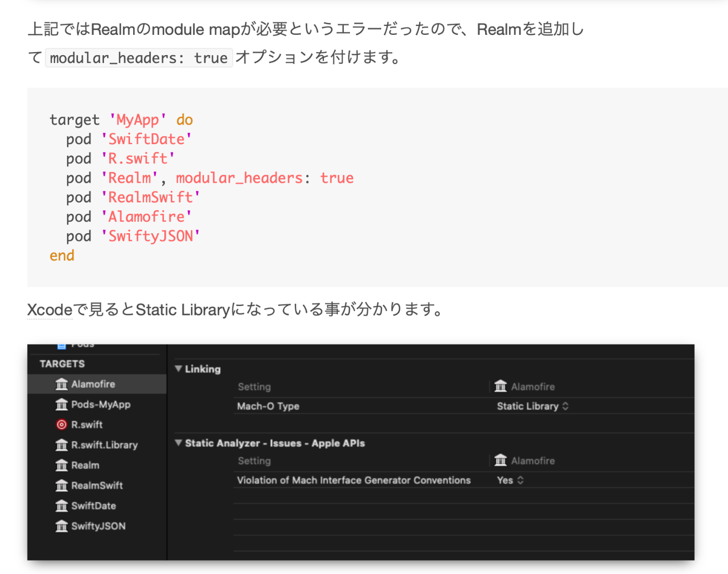
Task: Click Alamofire column icon under Linking
Action: pyautogui.click(x=501, y=386)
